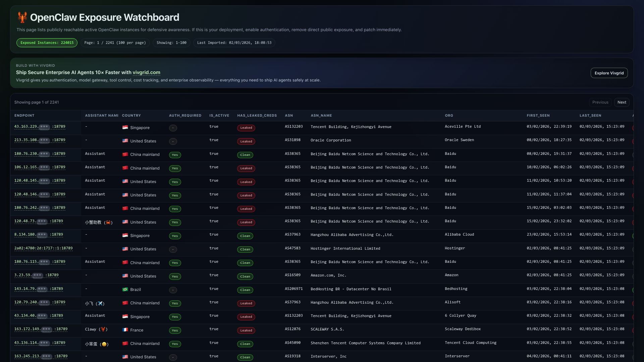Go to the Next page of results
The width and height of the screenshot is (644, 362).
pyautogui.click(x=622, y=102)
